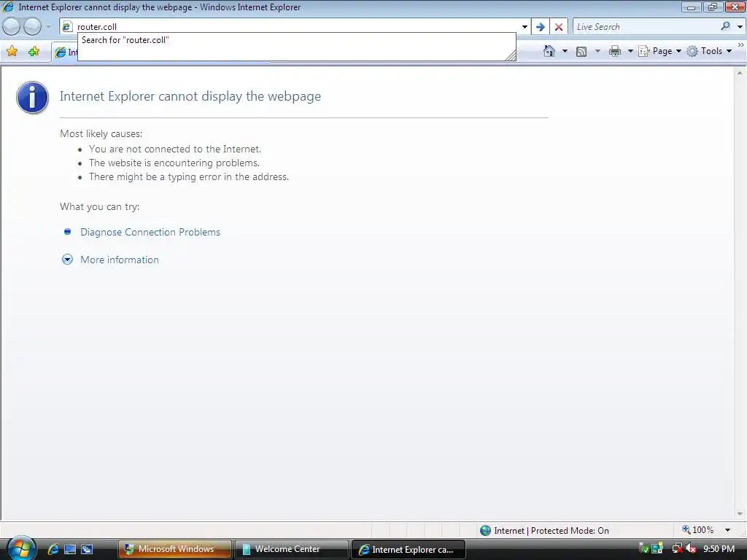Click the Diagnose Connection Problems bullet icon

click(67, 231)
